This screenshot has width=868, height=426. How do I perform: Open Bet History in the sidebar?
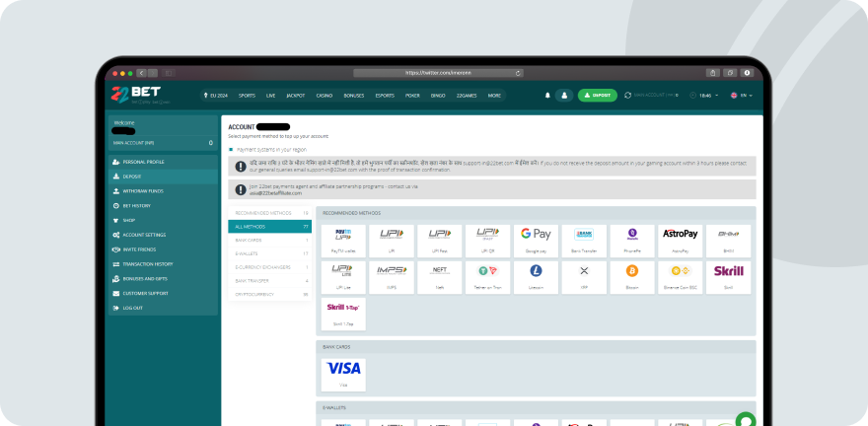164,206
